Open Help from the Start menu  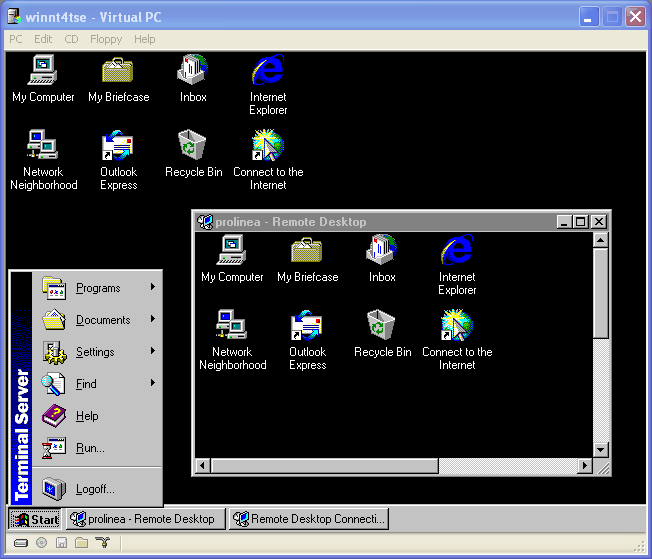(x=97, y=416)
